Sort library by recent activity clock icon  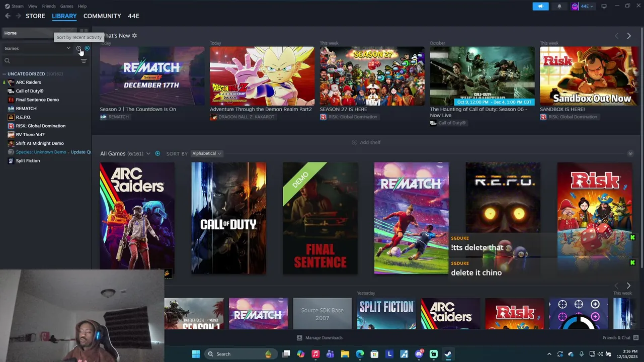(x=78, y=48)
